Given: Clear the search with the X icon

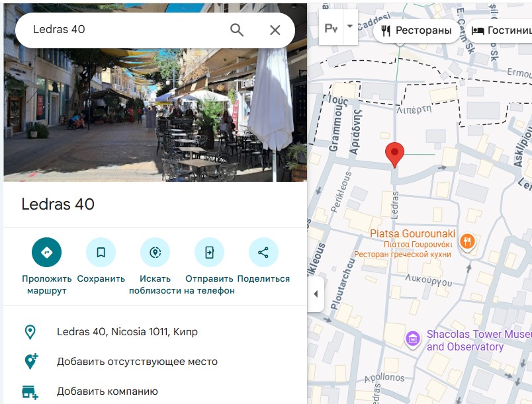Looking at the screenshot, I should [x=275, y=30].
